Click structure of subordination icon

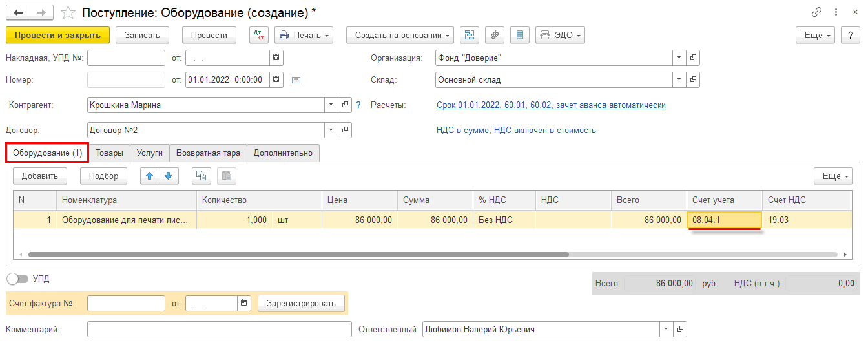(470, 36)
